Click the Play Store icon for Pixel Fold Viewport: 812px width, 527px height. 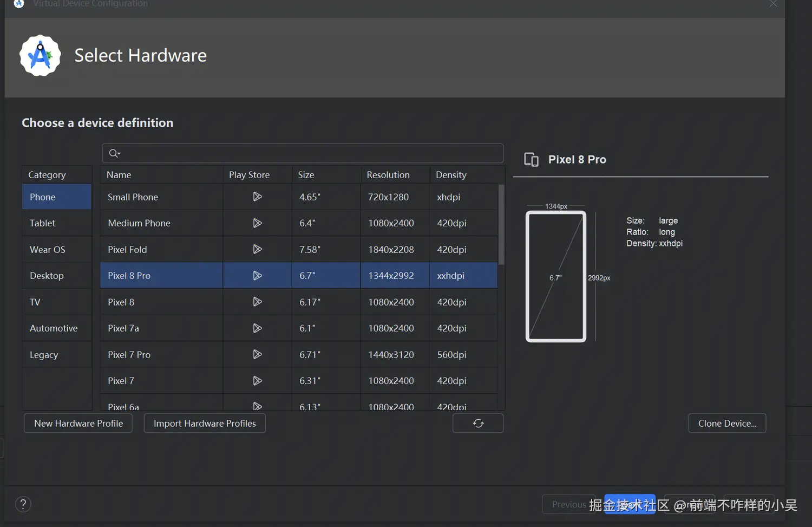(x=257, y=249)
